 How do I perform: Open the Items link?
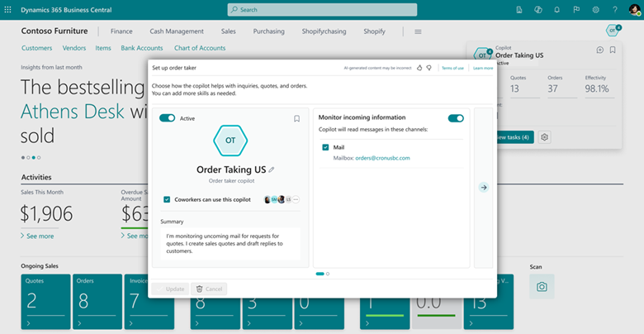[x=103, y=48]
